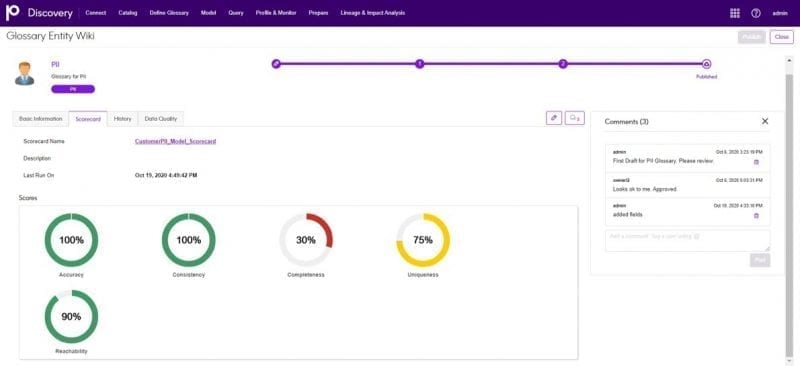Switch to the Basic Information tab
This screenshot has height=366, width=800.
[x=41, y=118]
